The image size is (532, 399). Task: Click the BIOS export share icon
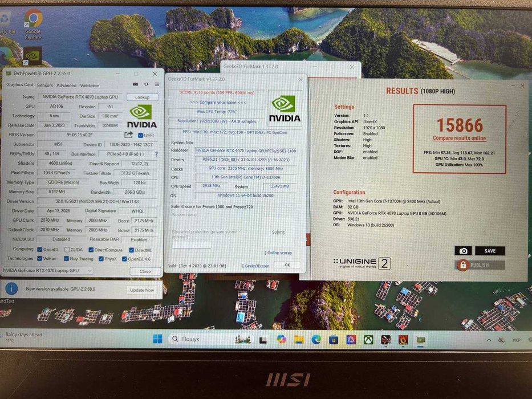[128, 135]
